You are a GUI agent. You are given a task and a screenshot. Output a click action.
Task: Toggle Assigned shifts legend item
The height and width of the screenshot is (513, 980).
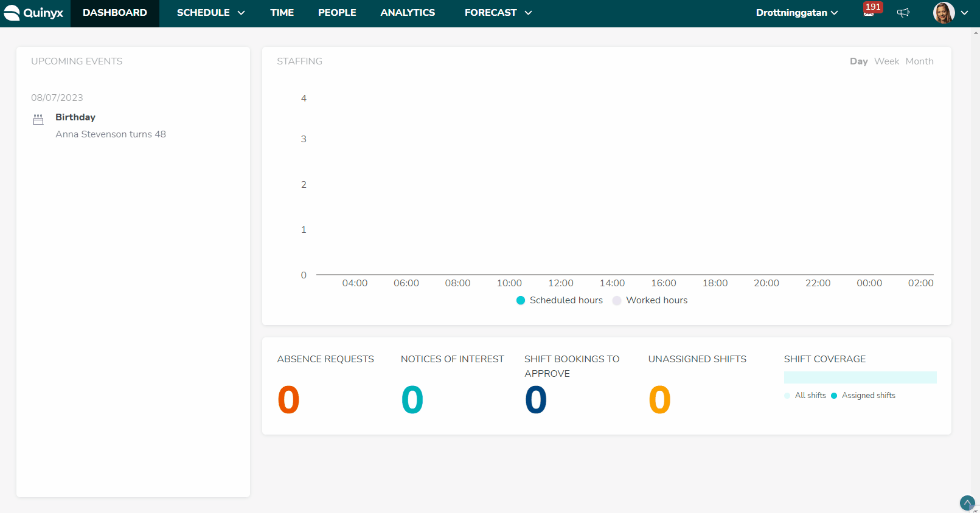(863, 396)
